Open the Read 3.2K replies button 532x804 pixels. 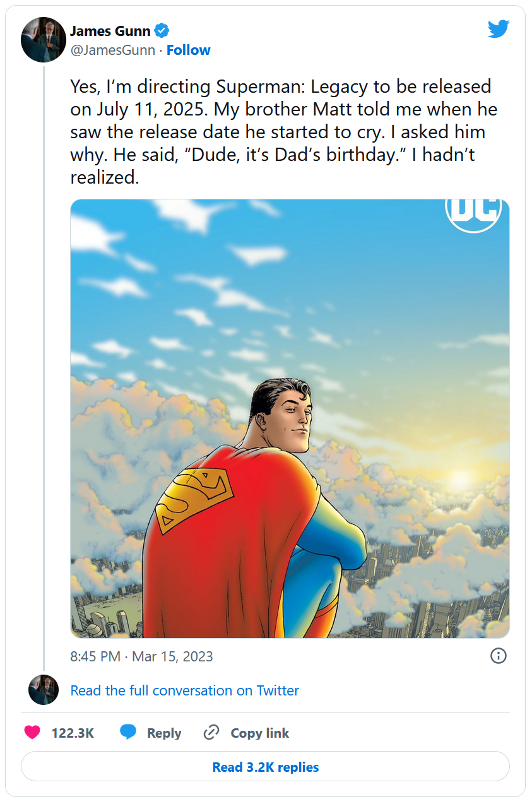pos(265,767)
